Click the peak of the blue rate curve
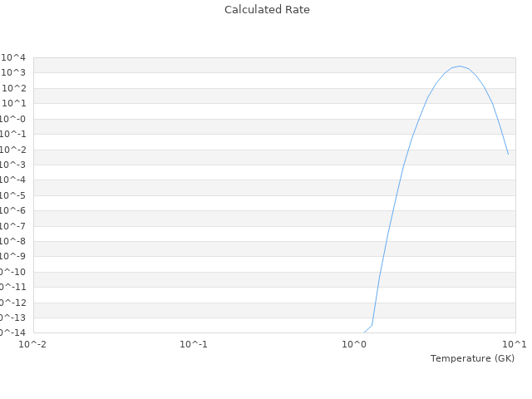This screenshot has height=399, width=532. pyautogui.click(x=460, y=66)
